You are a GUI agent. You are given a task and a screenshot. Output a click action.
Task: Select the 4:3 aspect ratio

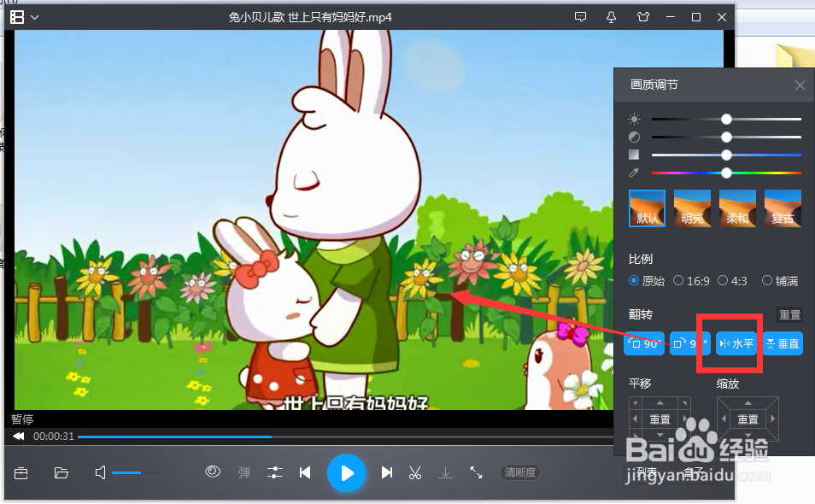point(732,281)
